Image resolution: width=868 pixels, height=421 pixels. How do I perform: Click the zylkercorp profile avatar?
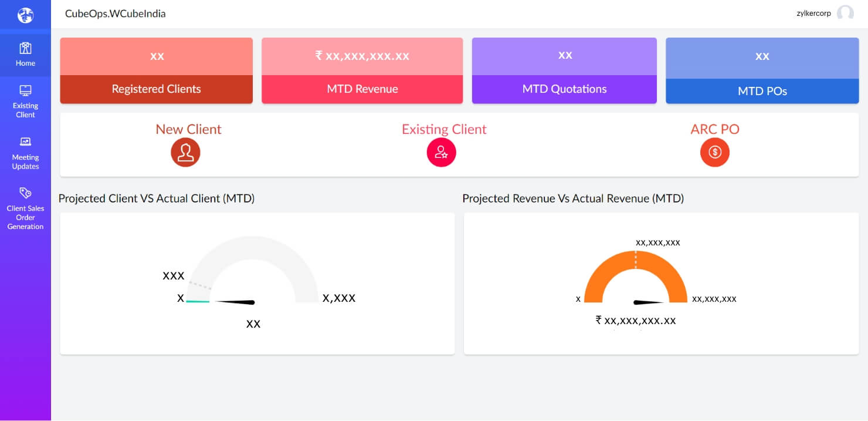[845, 13]
